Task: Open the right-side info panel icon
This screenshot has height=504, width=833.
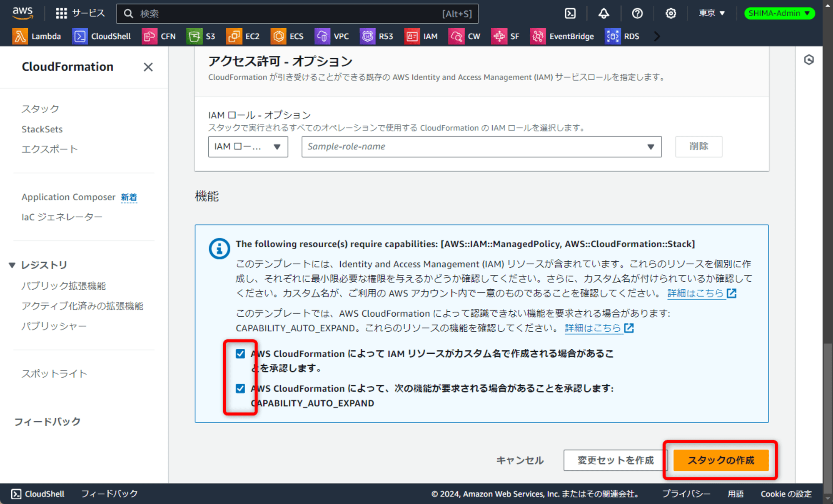Action: (809, 60)
